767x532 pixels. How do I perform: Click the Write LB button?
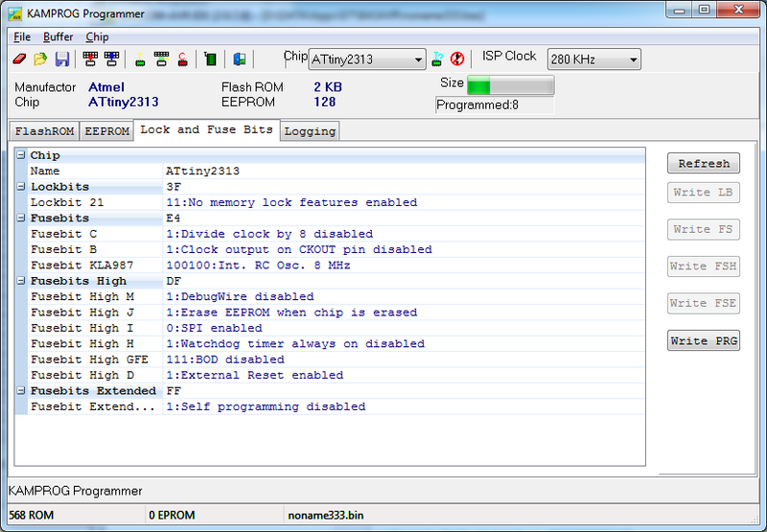click(704, 192)
